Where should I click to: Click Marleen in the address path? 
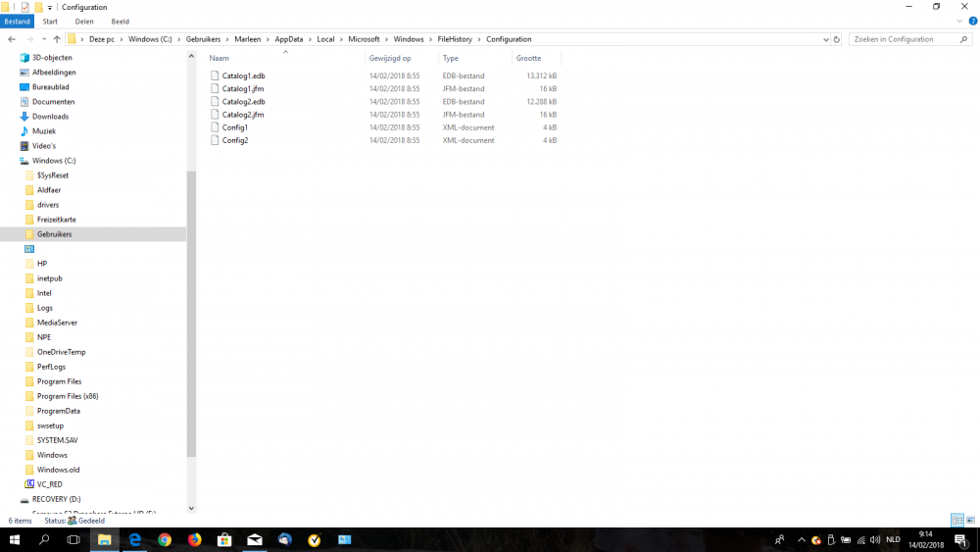[248, 39]
